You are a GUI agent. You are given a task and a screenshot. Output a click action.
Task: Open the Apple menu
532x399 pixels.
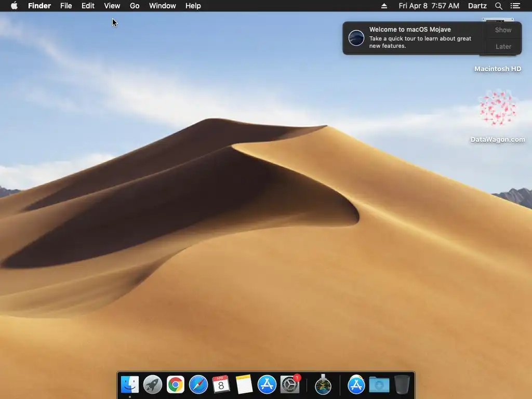pyautogui.click(x=14, y=5)
